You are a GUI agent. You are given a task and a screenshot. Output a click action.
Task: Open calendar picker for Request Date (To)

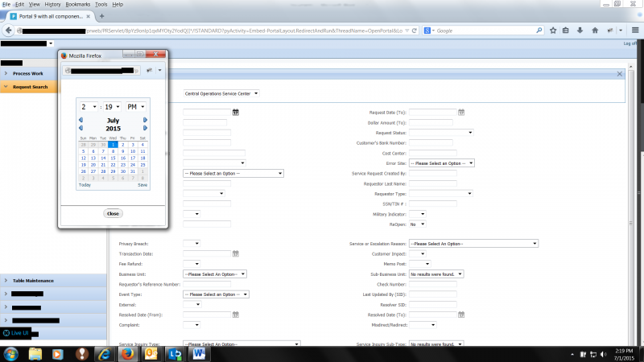pyautogui.click(x=462, y=113)
